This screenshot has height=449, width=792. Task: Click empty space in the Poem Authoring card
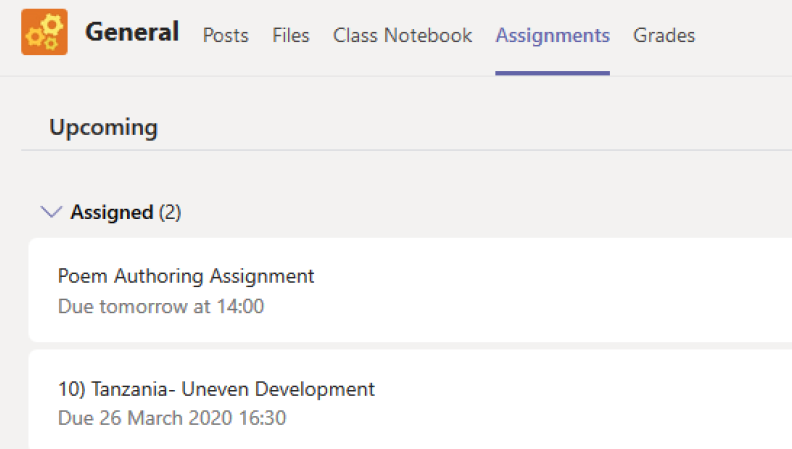click(560, 290)
